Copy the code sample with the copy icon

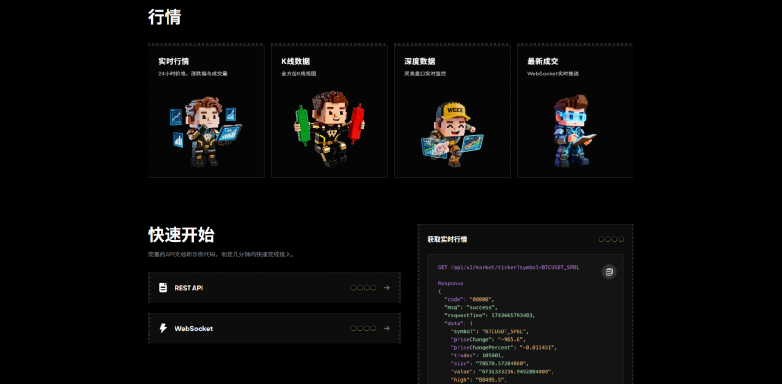[x=608, y=272]
